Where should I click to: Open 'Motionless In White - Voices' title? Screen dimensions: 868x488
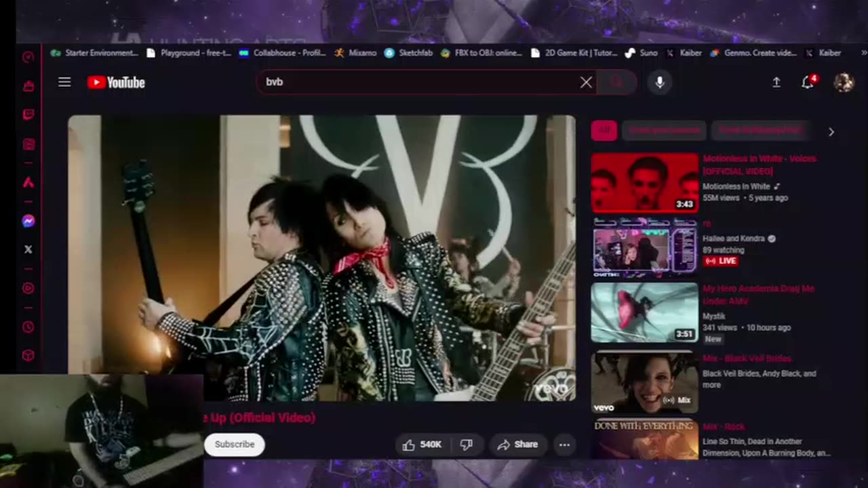[759, 165]
